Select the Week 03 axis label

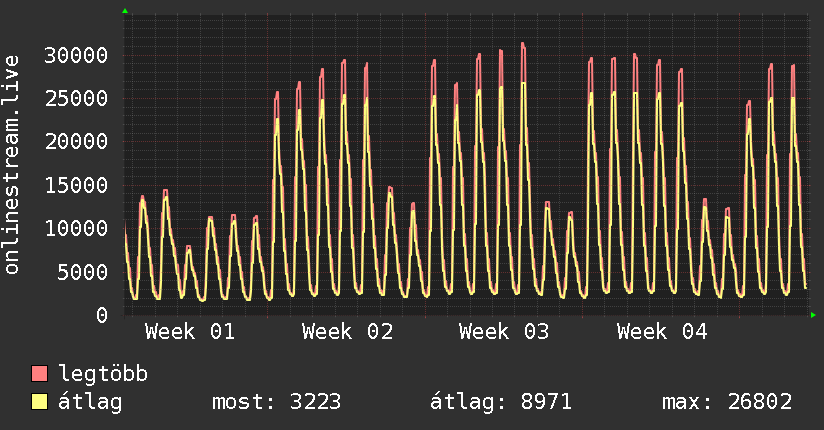(x=504, y=332)
